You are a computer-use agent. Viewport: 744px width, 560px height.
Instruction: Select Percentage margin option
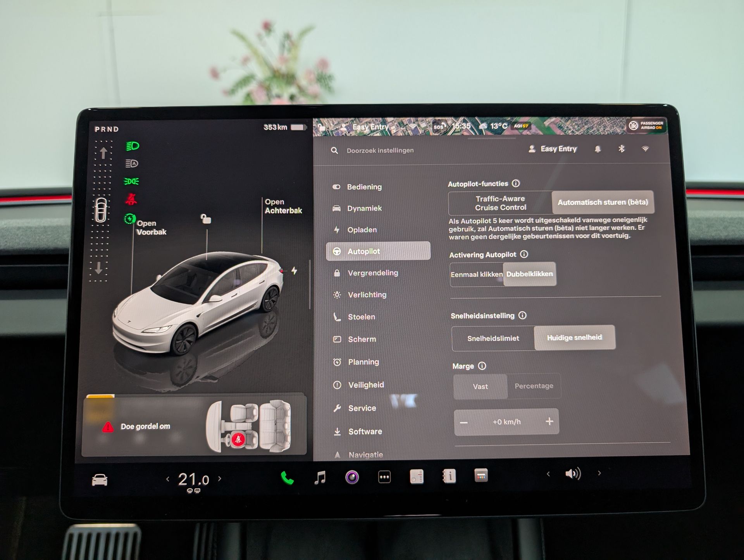534,386
